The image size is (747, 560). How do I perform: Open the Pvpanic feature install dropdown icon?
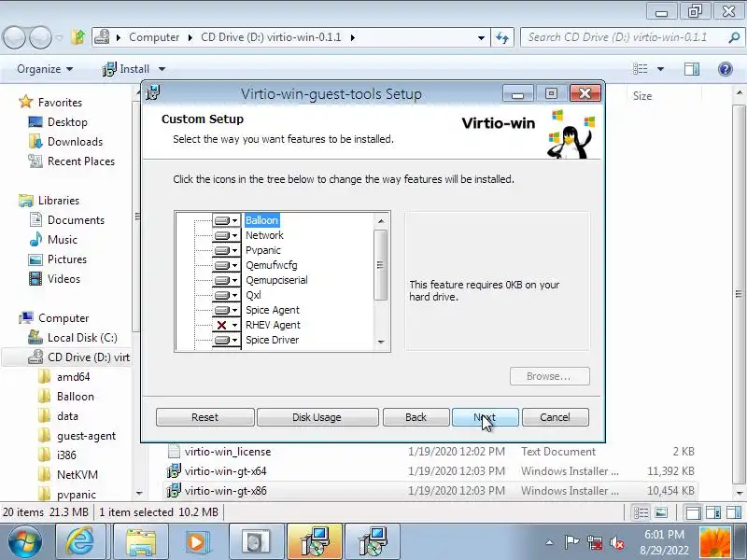point(226,250)
